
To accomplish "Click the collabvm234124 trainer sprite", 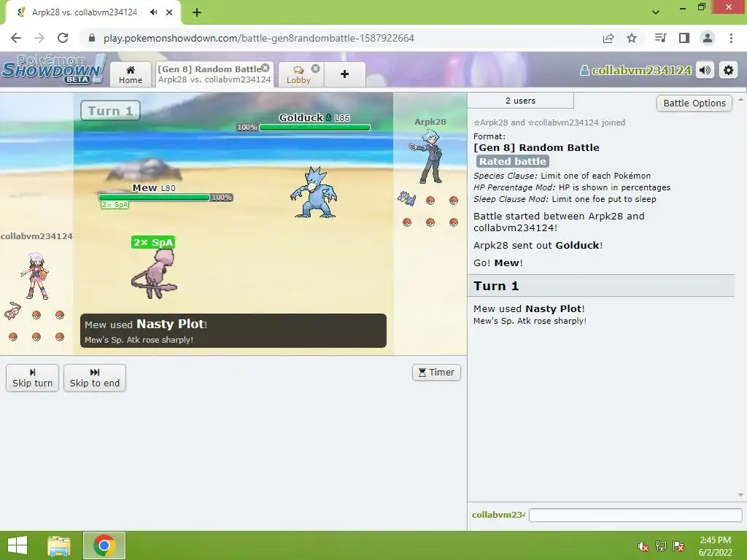I will point(35,276).
